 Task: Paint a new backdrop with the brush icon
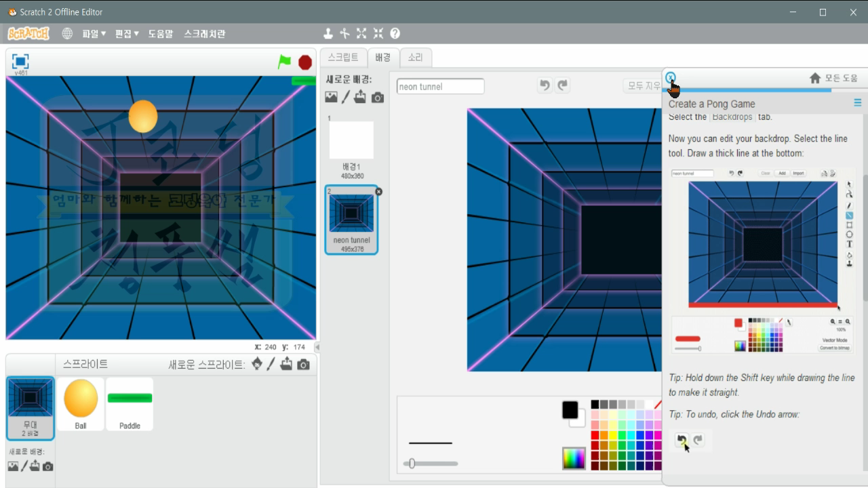[x=344, y=96]
